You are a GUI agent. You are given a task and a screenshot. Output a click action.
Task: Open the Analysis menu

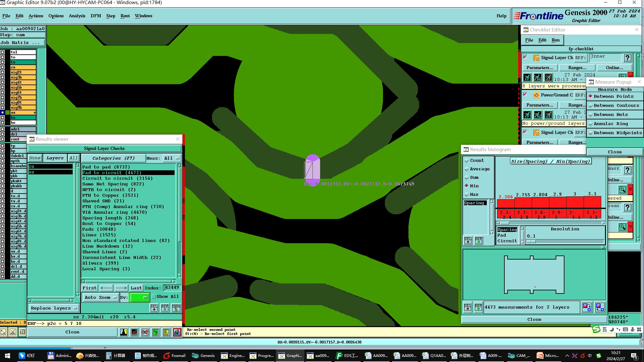click(77, 16)
